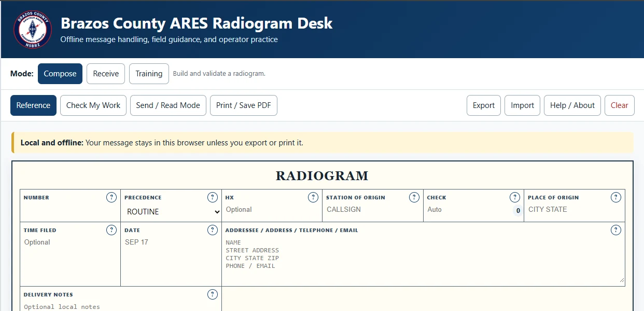Focus the Station of Origin CALLSIGN field

point(373,210)
